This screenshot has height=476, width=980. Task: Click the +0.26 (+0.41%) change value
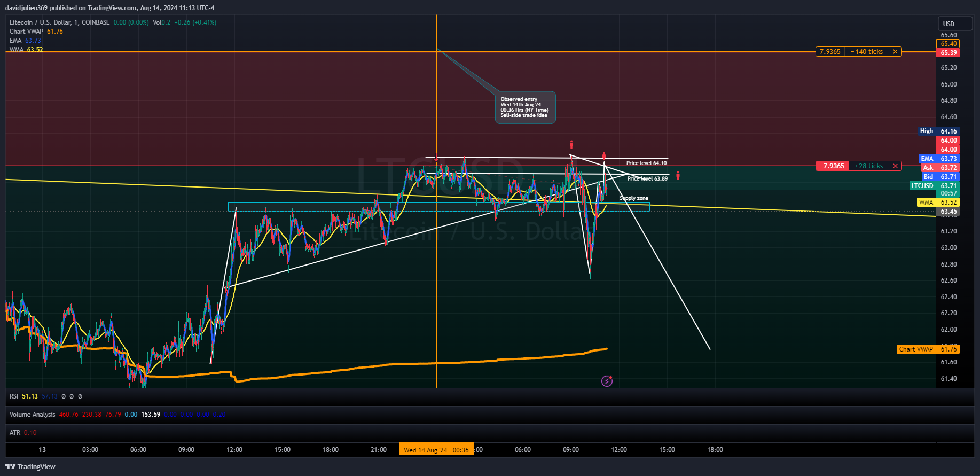(195, 22)
